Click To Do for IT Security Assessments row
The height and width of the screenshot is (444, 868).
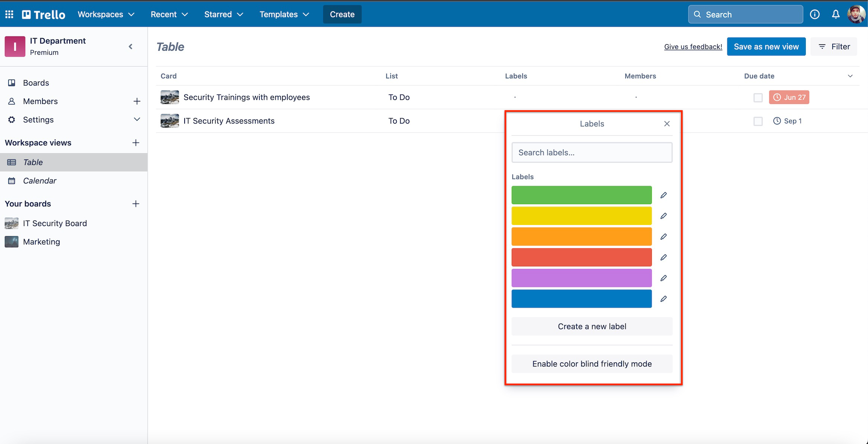click(399, 121)
